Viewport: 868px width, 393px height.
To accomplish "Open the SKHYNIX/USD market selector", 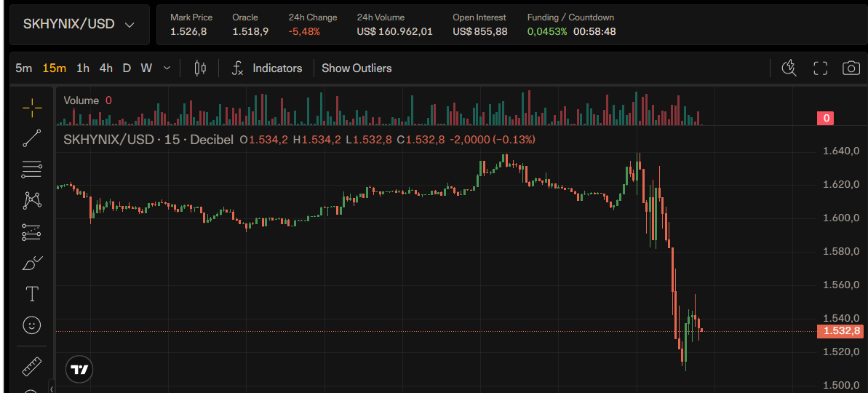I will 80,25.
